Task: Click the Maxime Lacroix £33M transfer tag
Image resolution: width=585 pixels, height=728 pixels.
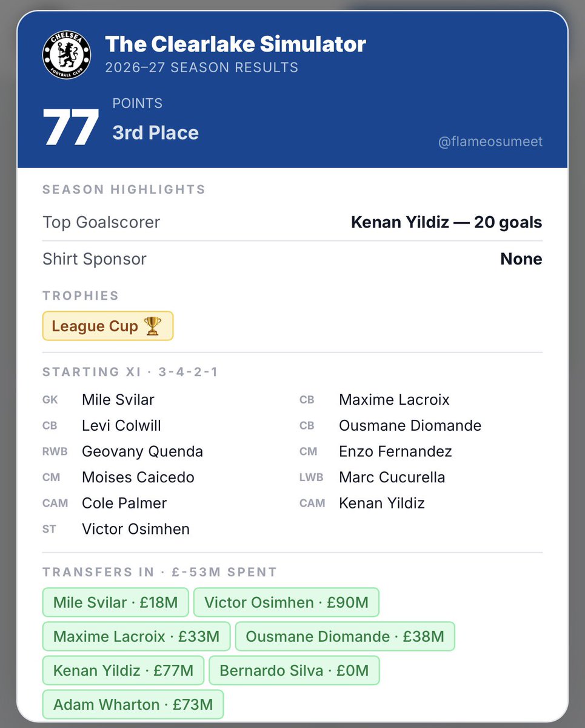Action: [x=136, y=636]
